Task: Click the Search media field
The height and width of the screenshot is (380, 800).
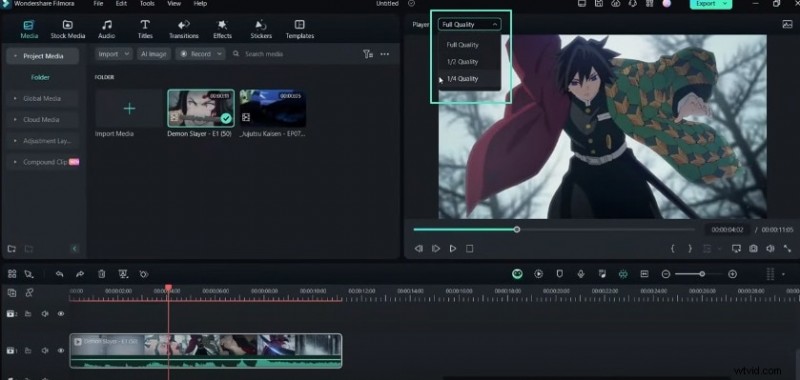Action: coord(294,54)
